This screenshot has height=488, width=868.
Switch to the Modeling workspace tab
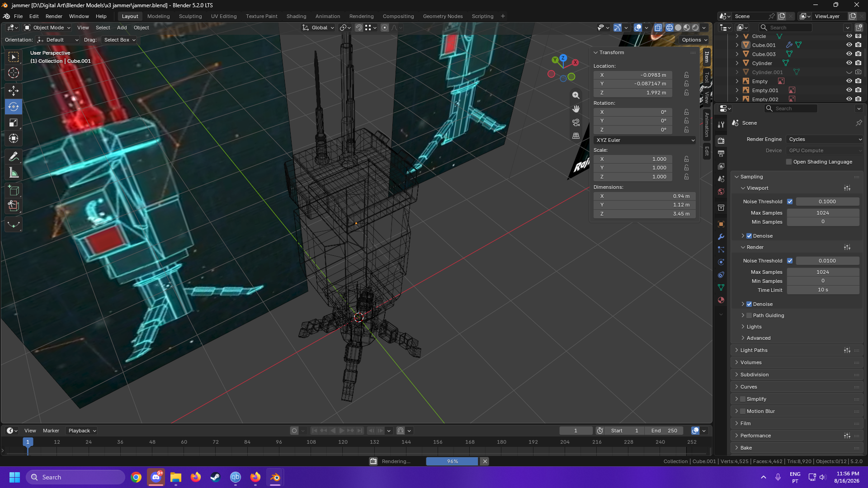click(x=159, y=16)
